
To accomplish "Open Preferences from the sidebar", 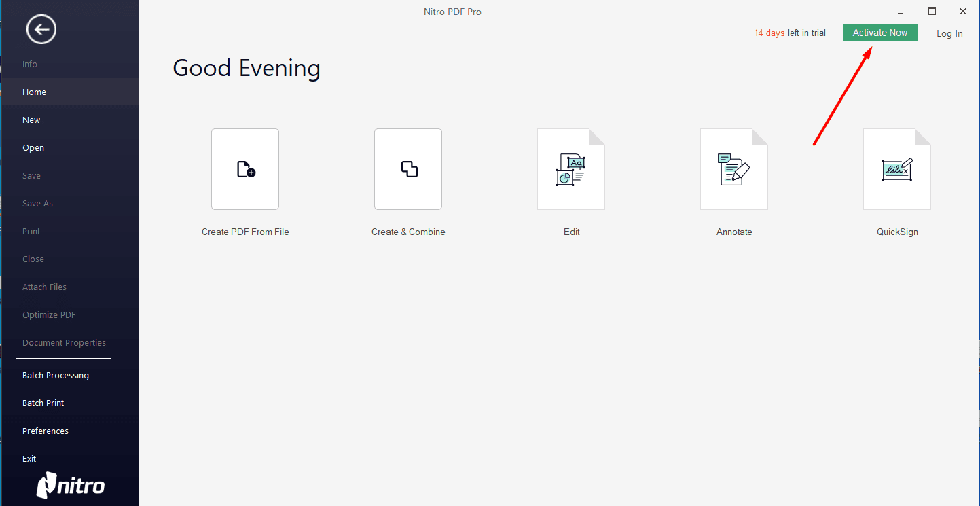I will click(x=46, y=431).
